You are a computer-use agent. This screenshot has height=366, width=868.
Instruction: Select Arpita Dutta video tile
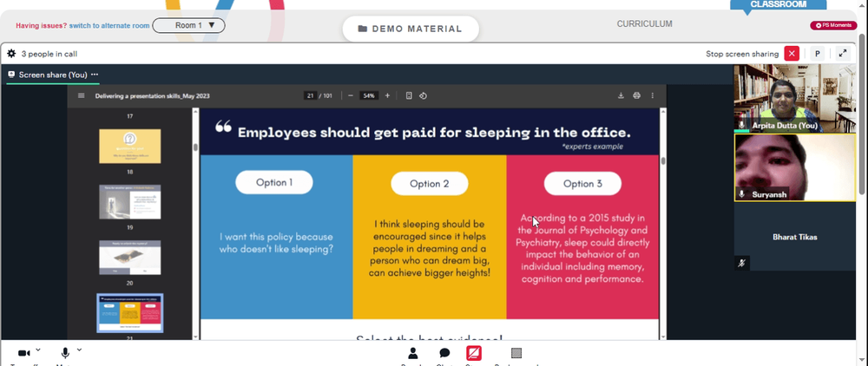[x=794, y=98]
